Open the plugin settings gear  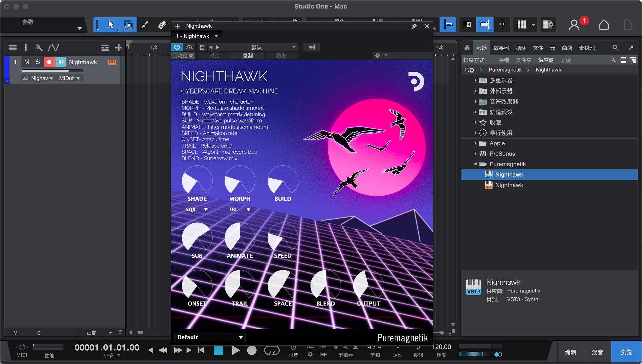[377, 55]
